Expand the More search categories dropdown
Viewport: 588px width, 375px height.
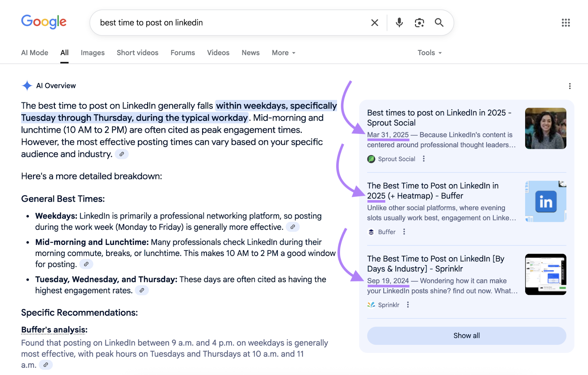coord(283,53)
